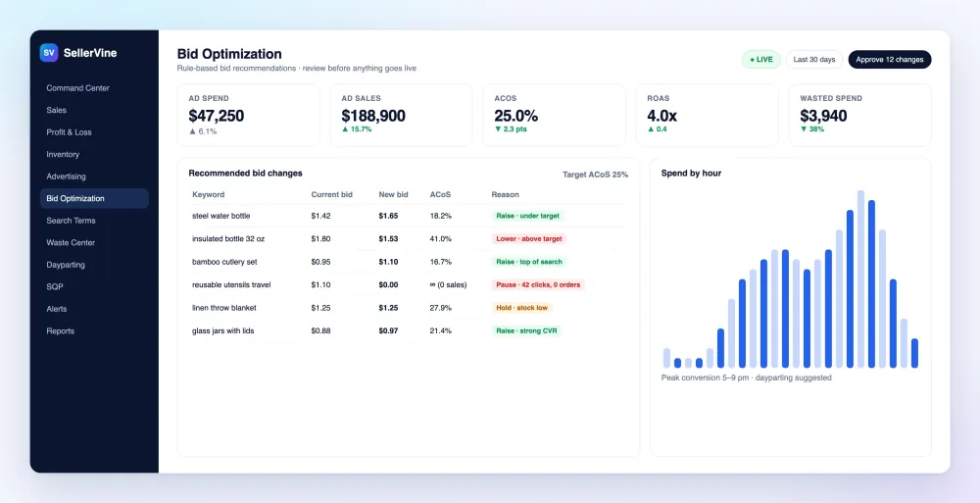
Task: Select the AD SALES $188,900 card
Action: point(401,115)
